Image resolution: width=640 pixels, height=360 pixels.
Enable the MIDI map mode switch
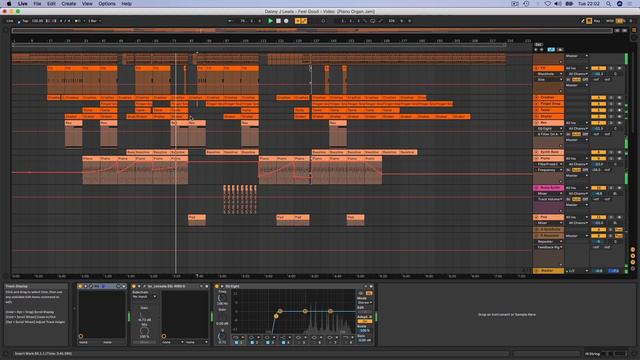609,21
